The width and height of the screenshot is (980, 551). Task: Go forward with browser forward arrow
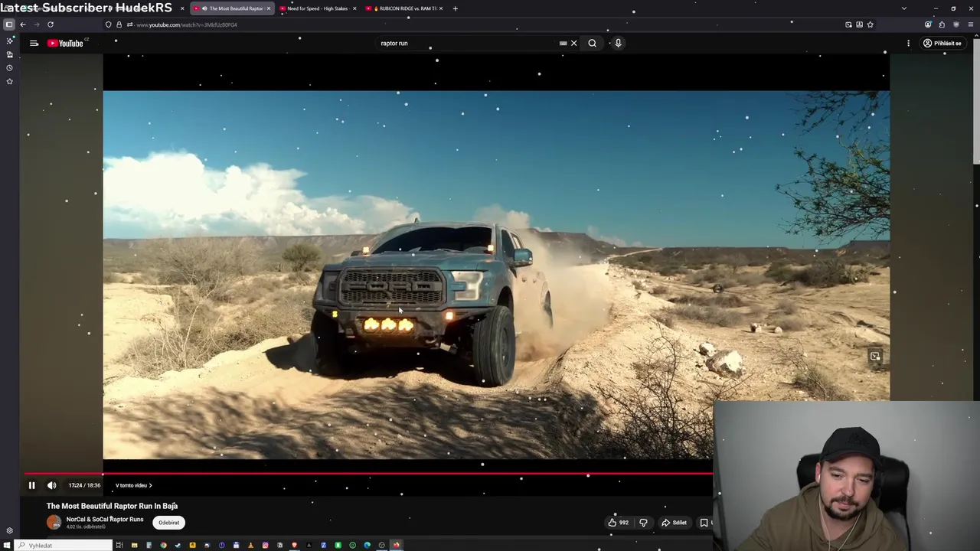pos(36,24)
